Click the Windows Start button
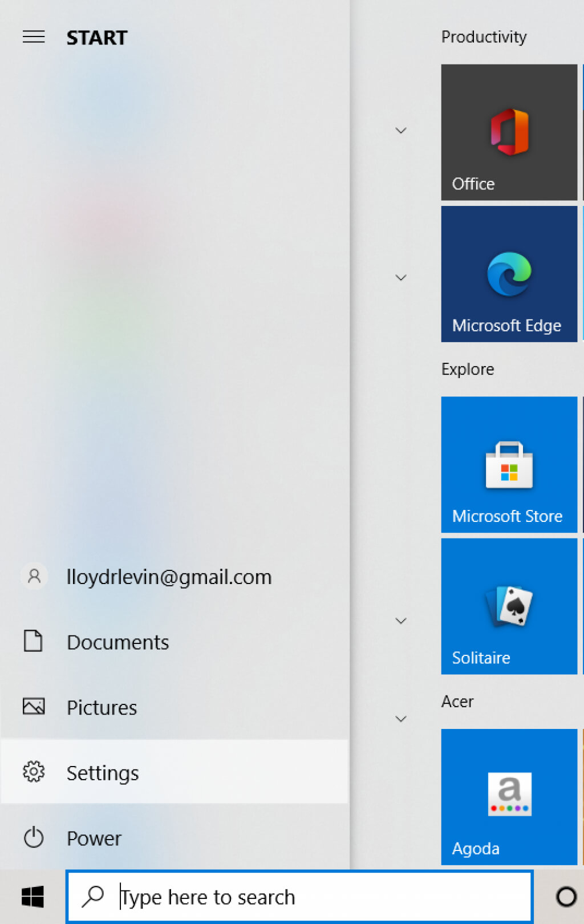The height and width of the screenshot is (924, 584). (x=33, y=897)
